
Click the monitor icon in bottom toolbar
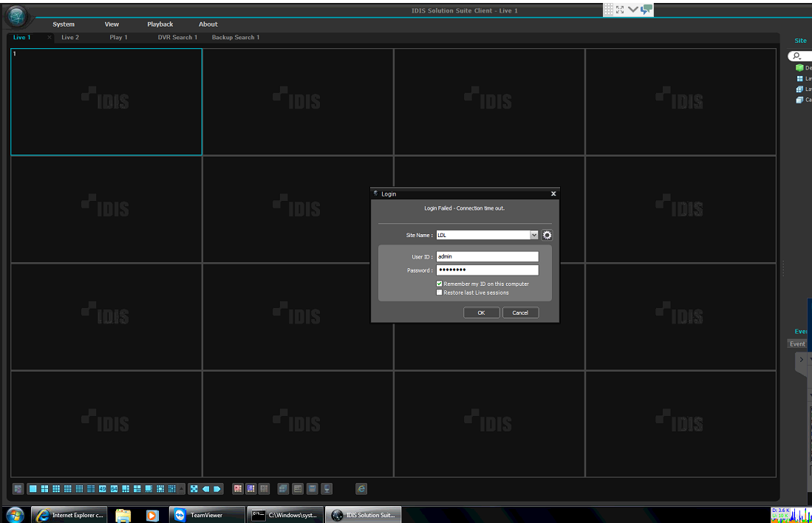(327, 489)
